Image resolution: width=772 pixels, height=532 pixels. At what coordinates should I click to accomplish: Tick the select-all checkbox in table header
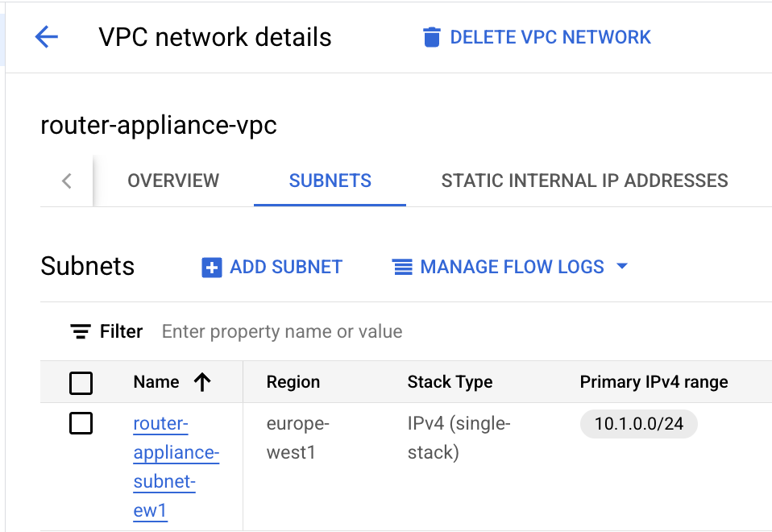(x=81, y=383)
